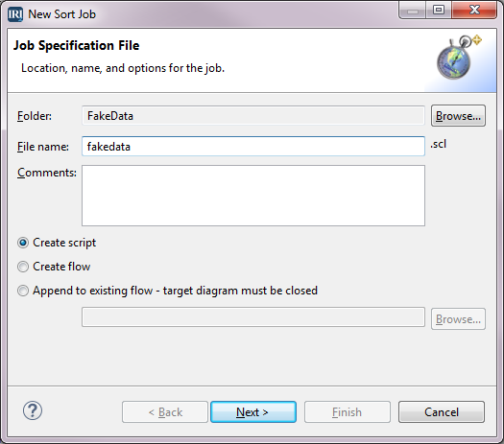
Task: Select Append to existing flow option
Action: [23, 291]
